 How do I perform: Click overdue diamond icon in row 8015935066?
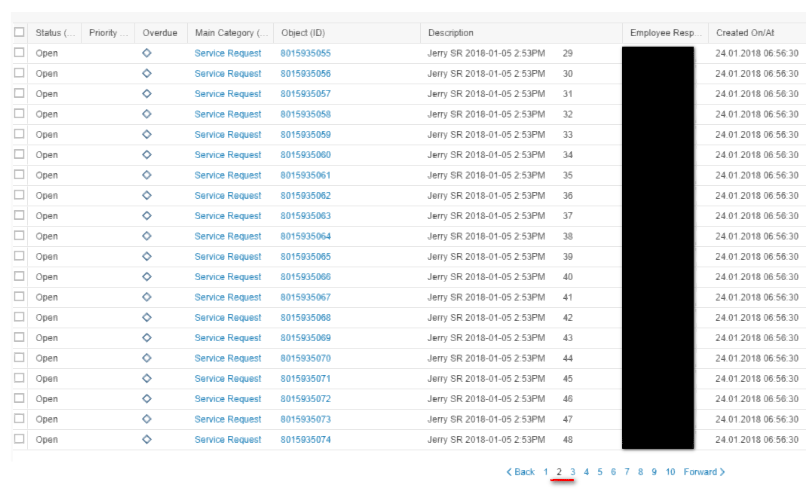pyautogui.click(x=147, y=277)
